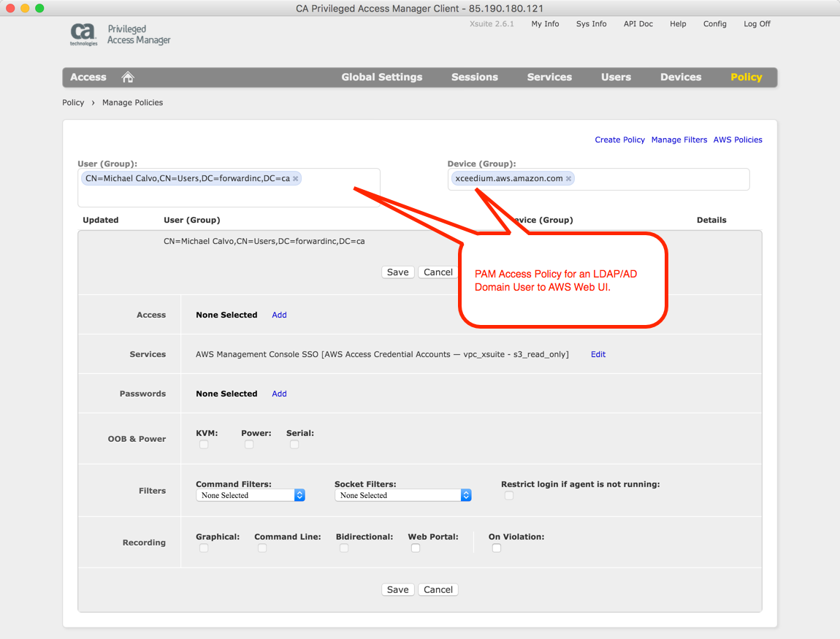The image size is (840, 639).
Task: Click Log Off
Action: coord(757,24)
